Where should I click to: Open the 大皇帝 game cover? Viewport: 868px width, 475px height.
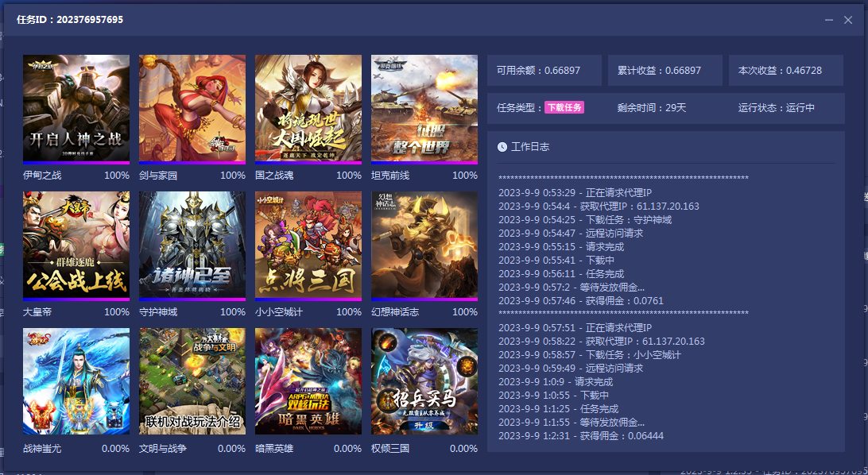pos(76,245)
